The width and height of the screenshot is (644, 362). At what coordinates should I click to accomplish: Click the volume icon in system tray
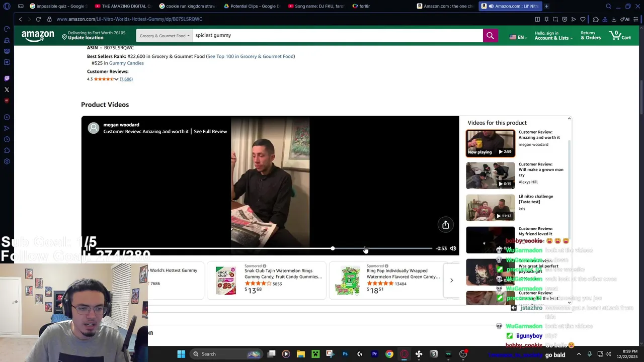[608, 354]
